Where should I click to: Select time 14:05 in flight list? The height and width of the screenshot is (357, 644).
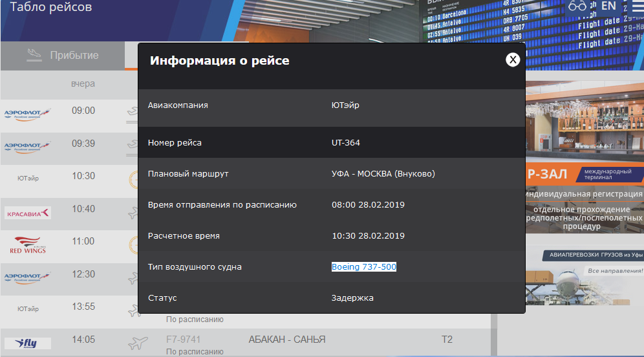point(83,340)
